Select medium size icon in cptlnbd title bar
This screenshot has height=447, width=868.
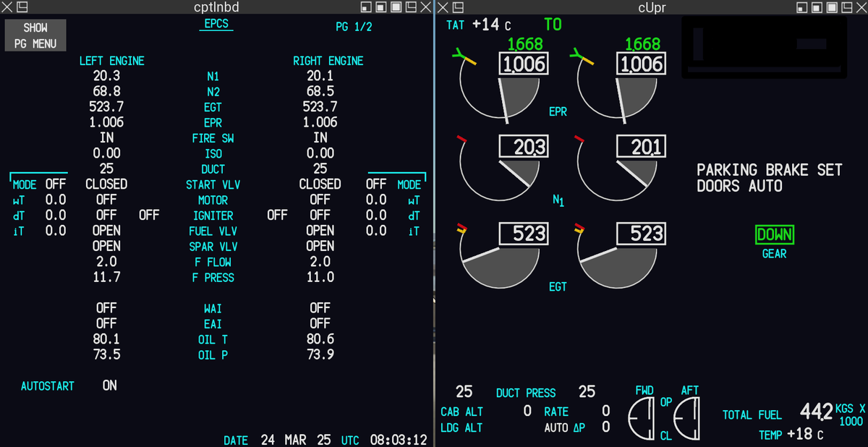pyautogui.click(x=381, y=8)
